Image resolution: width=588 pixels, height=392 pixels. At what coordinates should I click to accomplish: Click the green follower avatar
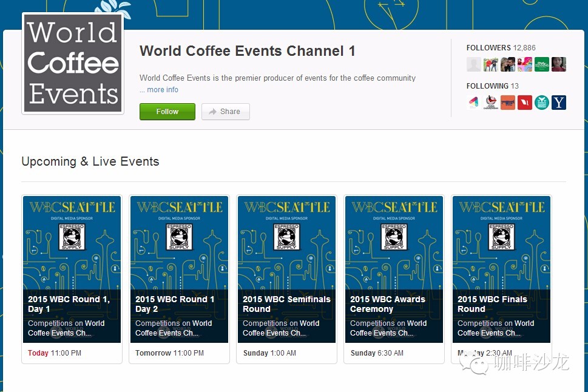(541, 64)
